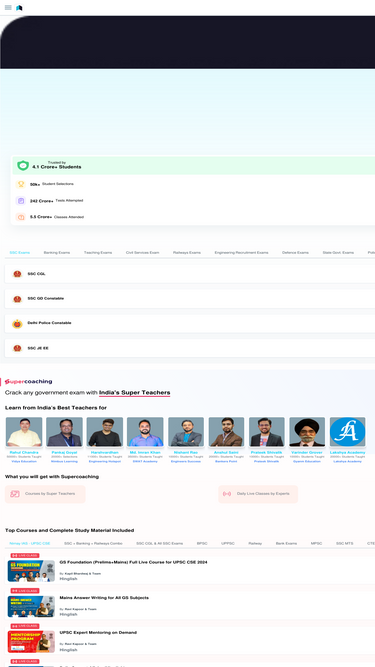Switch to the Teaching Exams tab
This screenshot has width=375, height=667.
click(x=98, y=253)
